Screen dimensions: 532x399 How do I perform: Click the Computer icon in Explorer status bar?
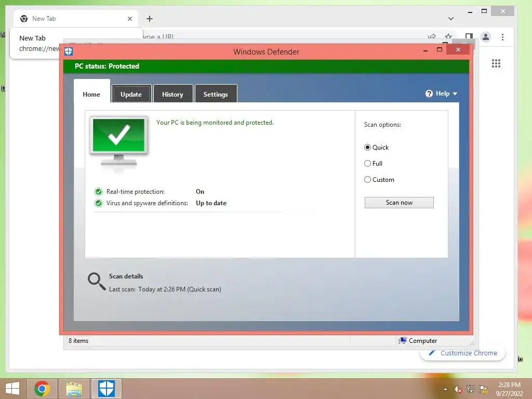pyautogui.click(x=403, y=341)
